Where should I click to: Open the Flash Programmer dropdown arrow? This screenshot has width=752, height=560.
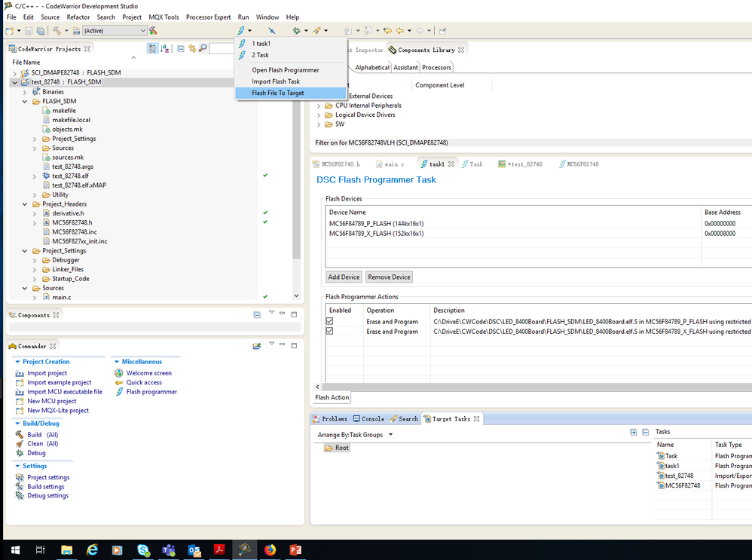(249, 31)
